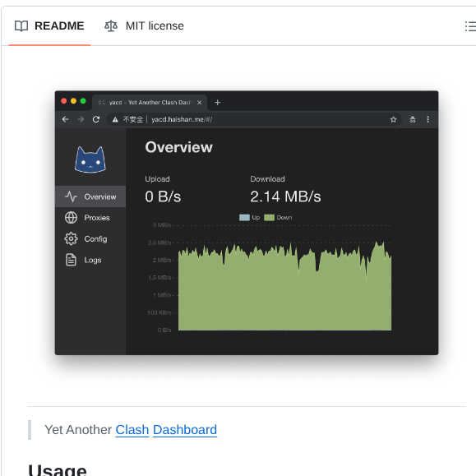Select Proxies in the yacd sidebar
Viewport: 476px width, 476px height.
[x=90, y=218]
